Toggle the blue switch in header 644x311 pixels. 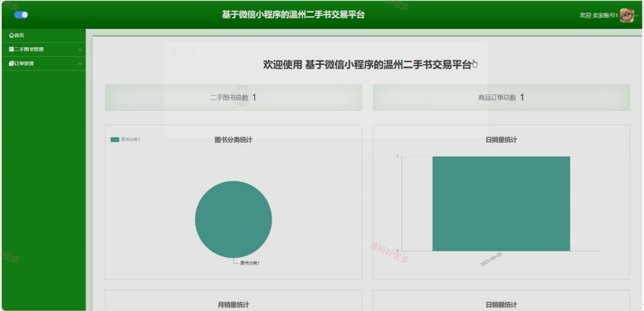click(x=21, y=15)
